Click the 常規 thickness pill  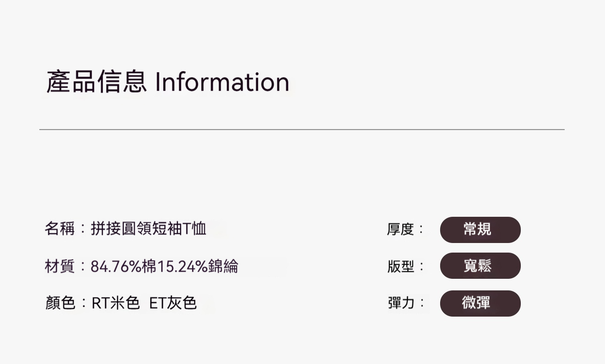(480, 230)
